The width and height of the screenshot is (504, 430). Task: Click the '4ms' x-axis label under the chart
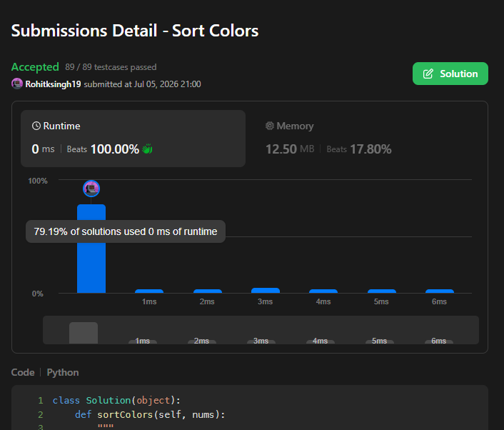pos(323,301)
